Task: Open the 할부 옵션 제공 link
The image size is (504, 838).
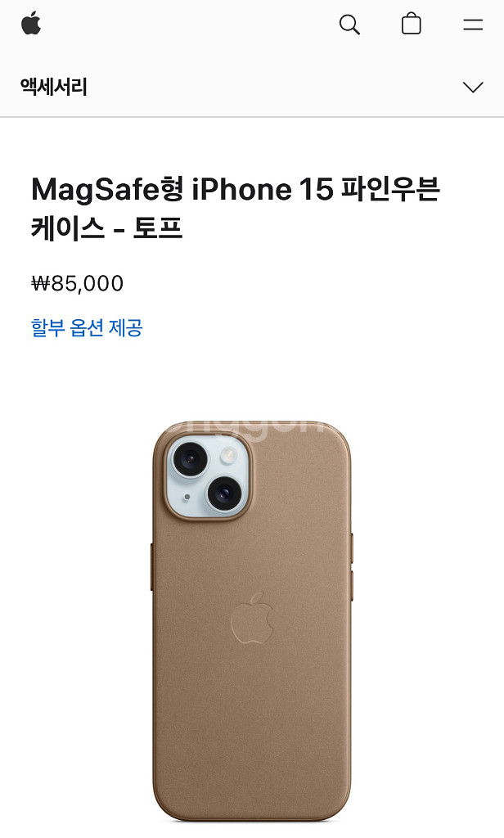Action: 87,327
